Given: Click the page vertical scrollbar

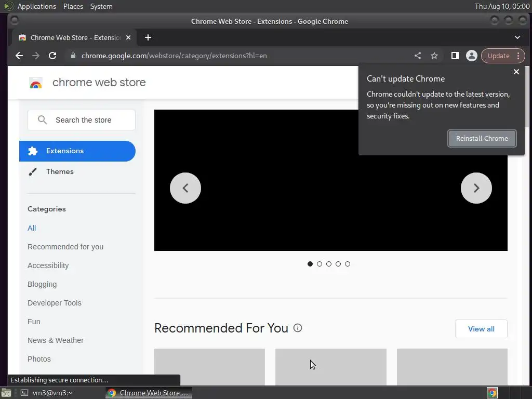Looking at the screenshot, I should point(528,97).
